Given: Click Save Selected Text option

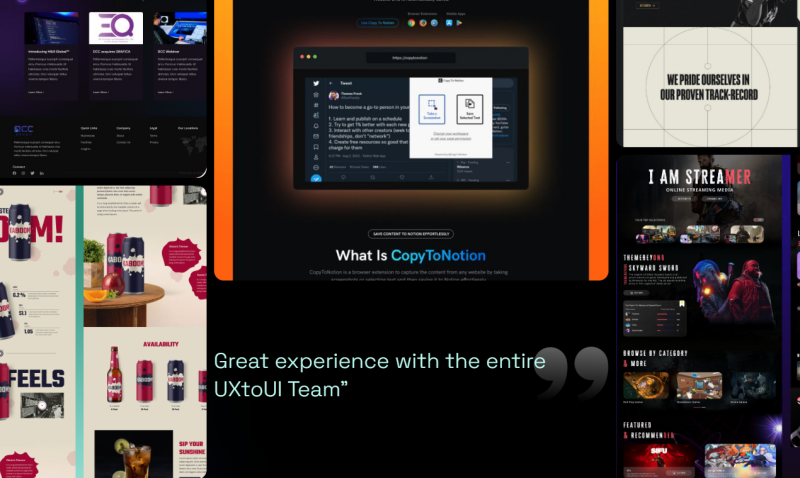Looking at the screenshot, I should [469, 109].
